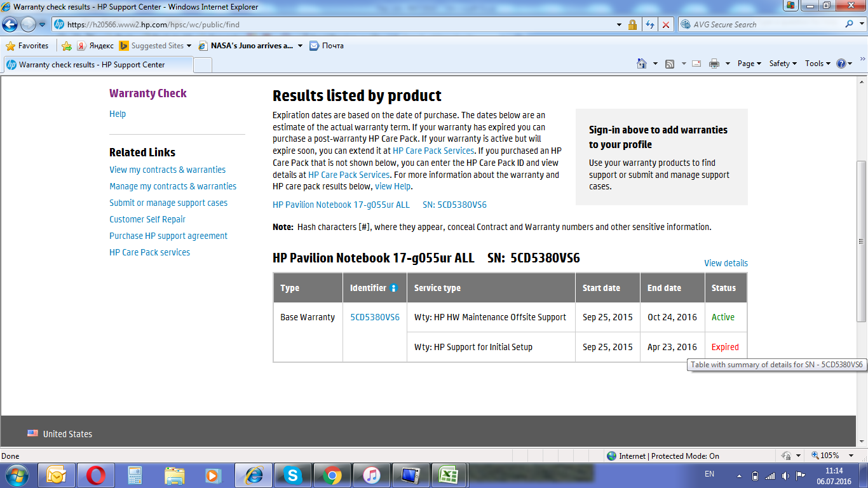Image resolution: width=868 pixels, height=488 pixels.
Task: Expand the Print options dropdown arrow
Action: (726, 64)
